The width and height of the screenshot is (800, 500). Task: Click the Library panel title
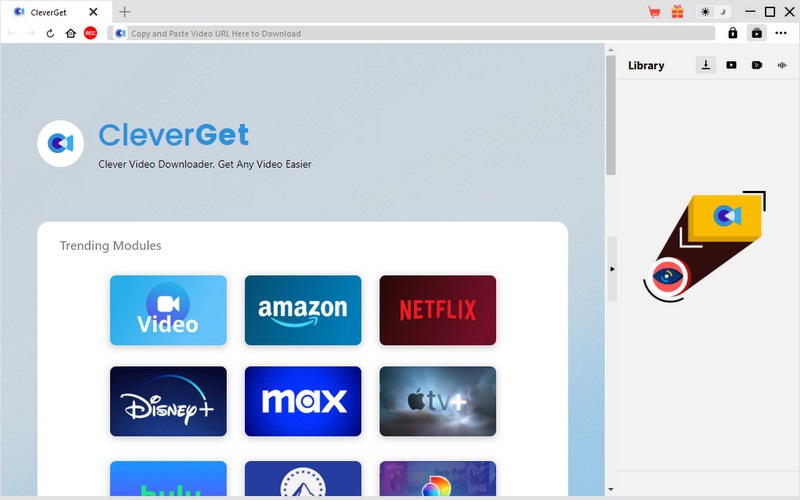[646, 65]
